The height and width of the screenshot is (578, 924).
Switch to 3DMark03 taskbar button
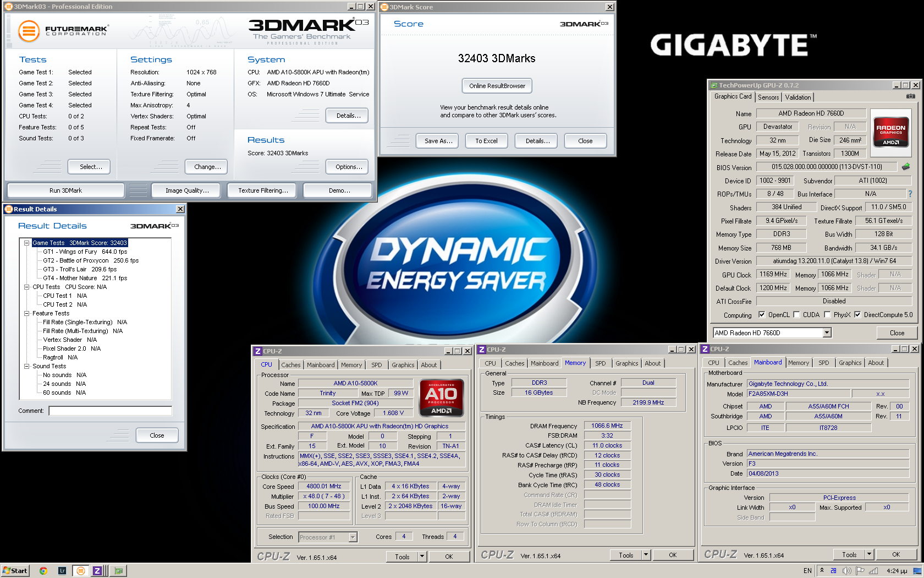(x=81, y=571)
